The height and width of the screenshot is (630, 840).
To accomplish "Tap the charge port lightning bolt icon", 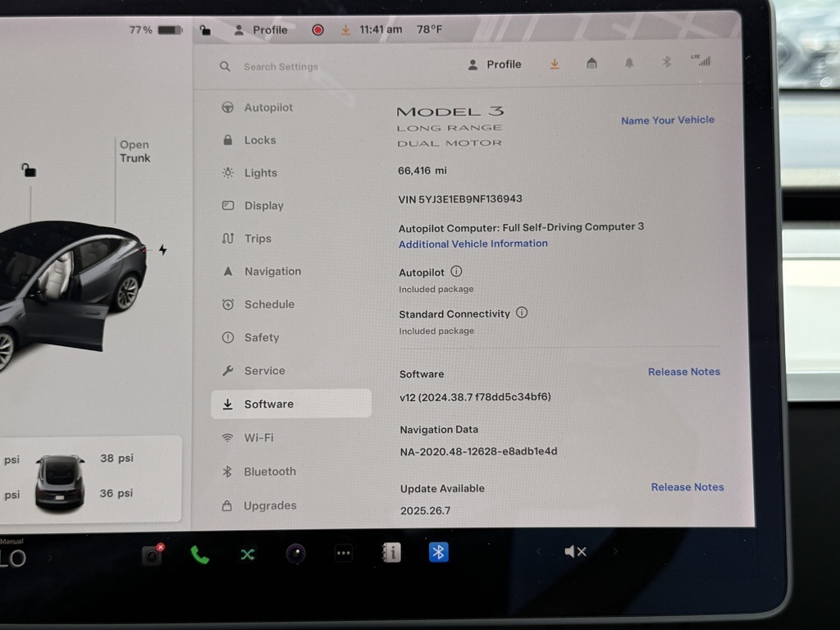I will (163, 249).
